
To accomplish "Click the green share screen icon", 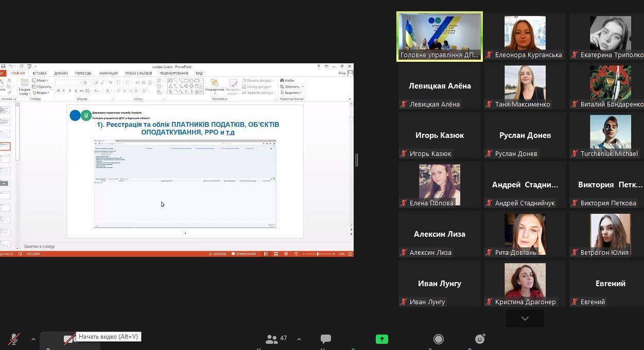I will pyautogui.click(x=381, y=339).
